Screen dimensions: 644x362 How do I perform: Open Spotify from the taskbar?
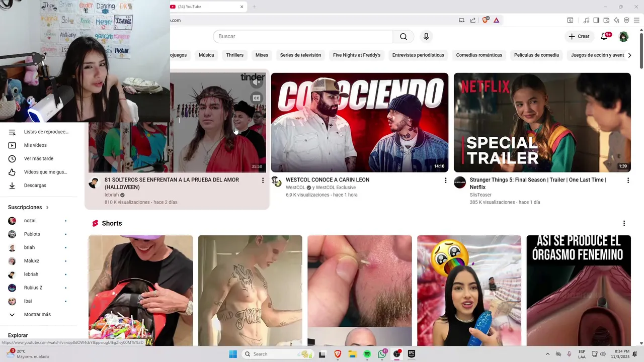(367, 354)
